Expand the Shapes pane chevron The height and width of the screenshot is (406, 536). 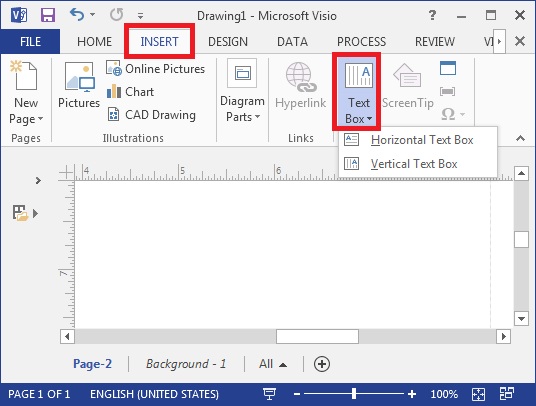click(x=38, y=180)
